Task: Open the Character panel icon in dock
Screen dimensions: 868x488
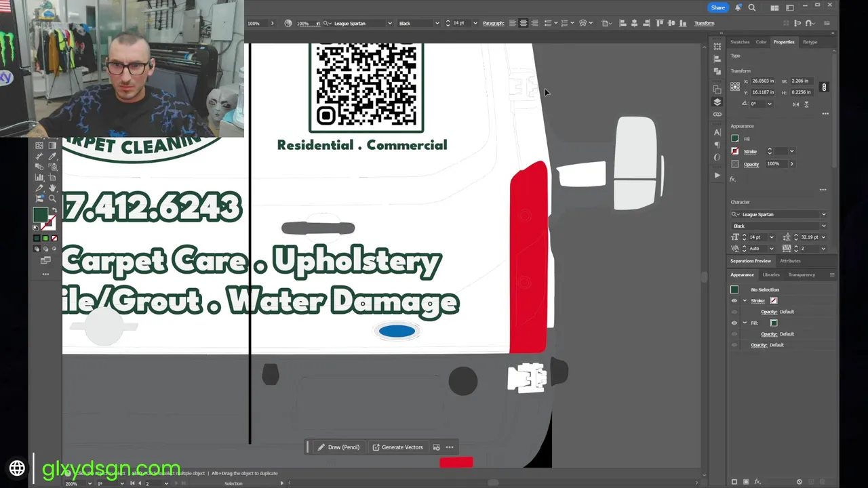Action: point(717,133)
